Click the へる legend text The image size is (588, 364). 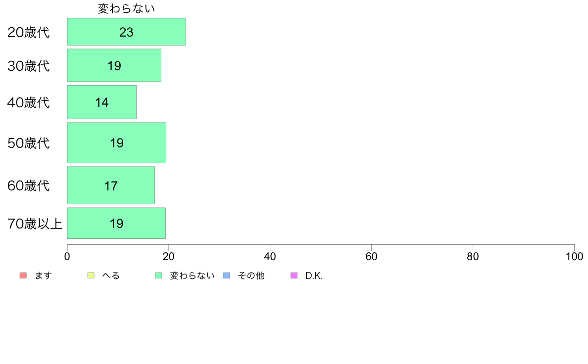[111, 275]
